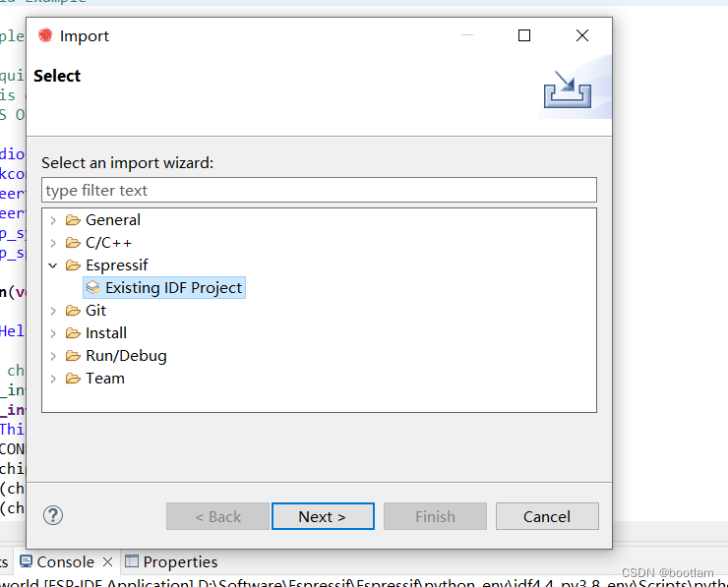Screen dimensions: 728x587
Task: Click the Next > button
Action: pos(323,516)
